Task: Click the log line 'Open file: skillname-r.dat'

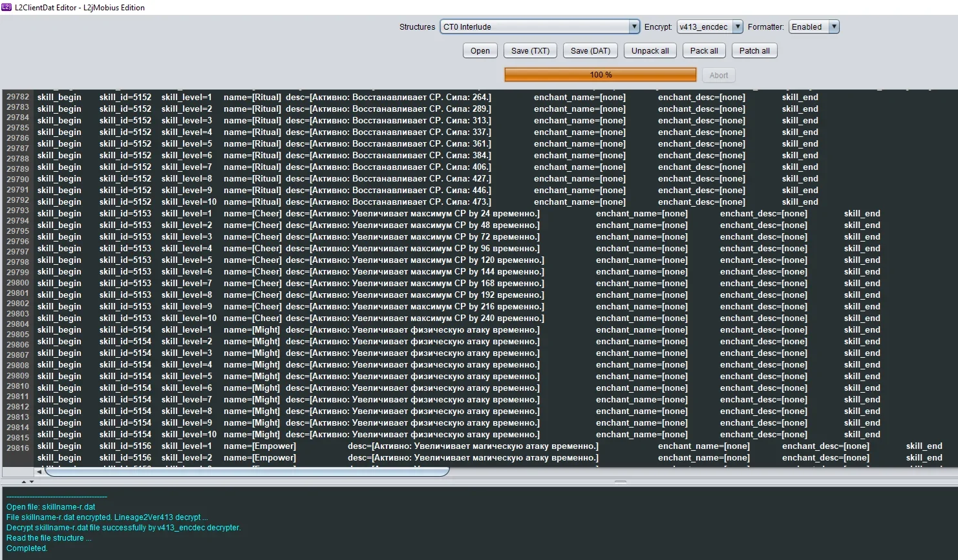Action: 51,507
